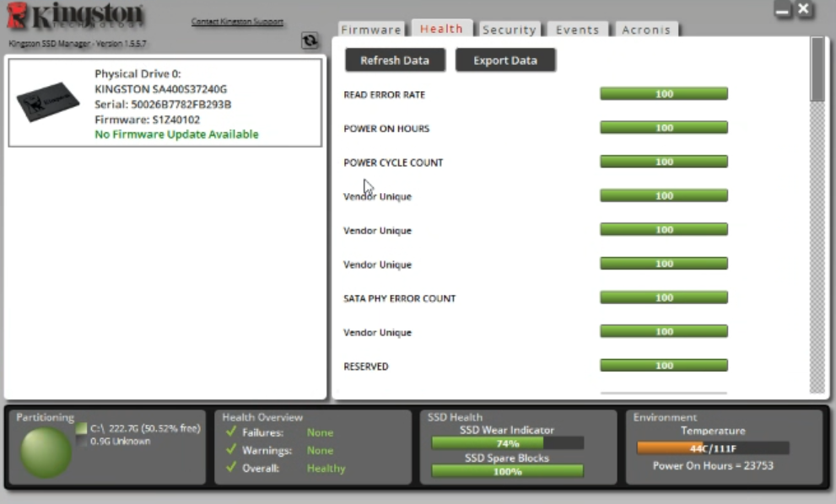The height and width of the screenshot is (504, 836).
Task: Select the SSD drive thumbnail image
Action: pos(48,101)
